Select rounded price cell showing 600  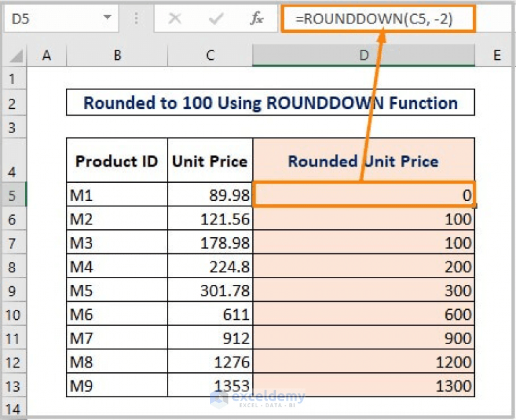click(x=364, y=314)
